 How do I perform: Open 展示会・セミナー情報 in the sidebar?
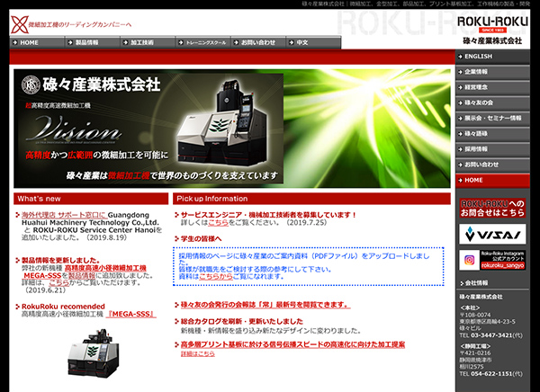pos(492,119)
